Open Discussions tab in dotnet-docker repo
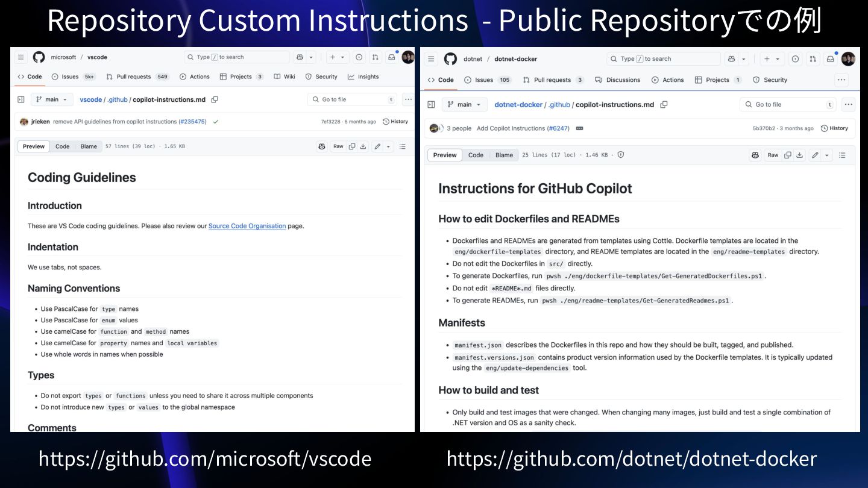Image resolution: width=868 pixels, height=488 pixels. coord(617,80)
